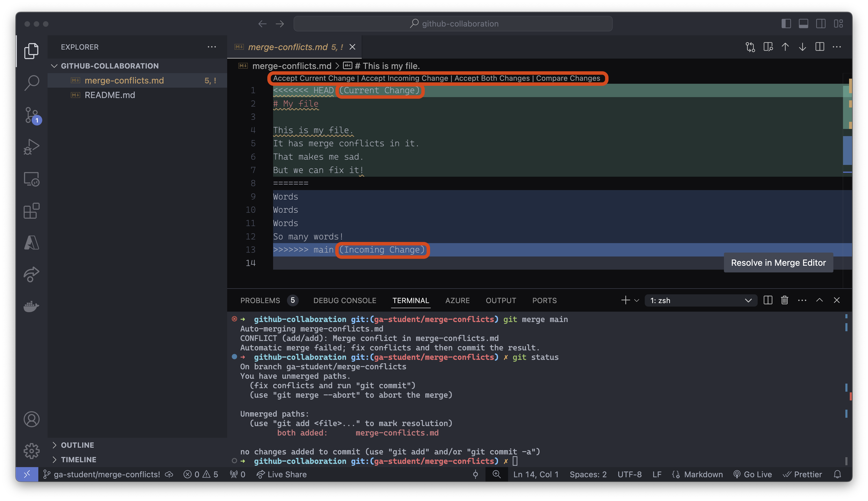Select the Search icon in Activity Bar
Viewport: 868px width, 501px height.
click(31, 83)
